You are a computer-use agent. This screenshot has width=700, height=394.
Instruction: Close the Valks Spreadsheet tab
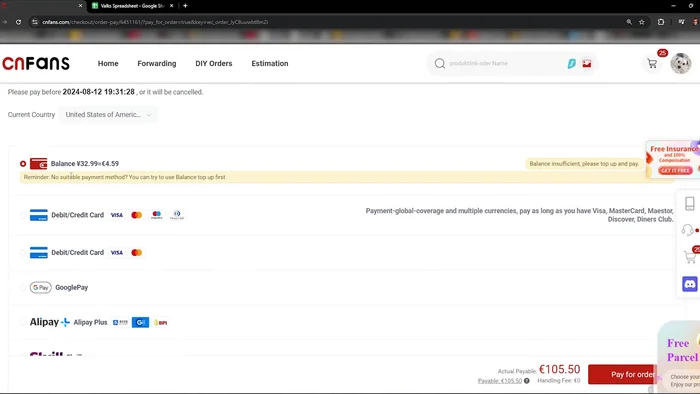point(171,6)
